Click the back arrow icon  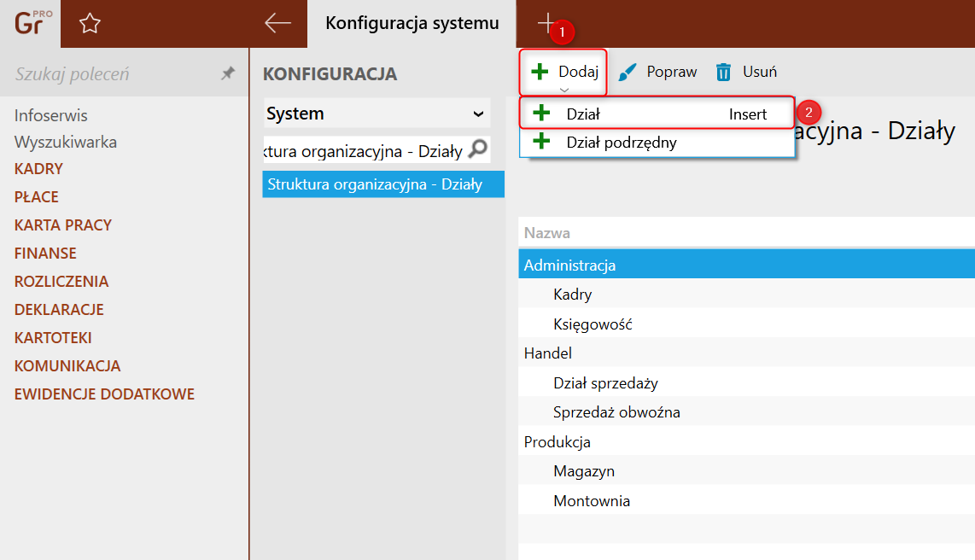point(277,24)
